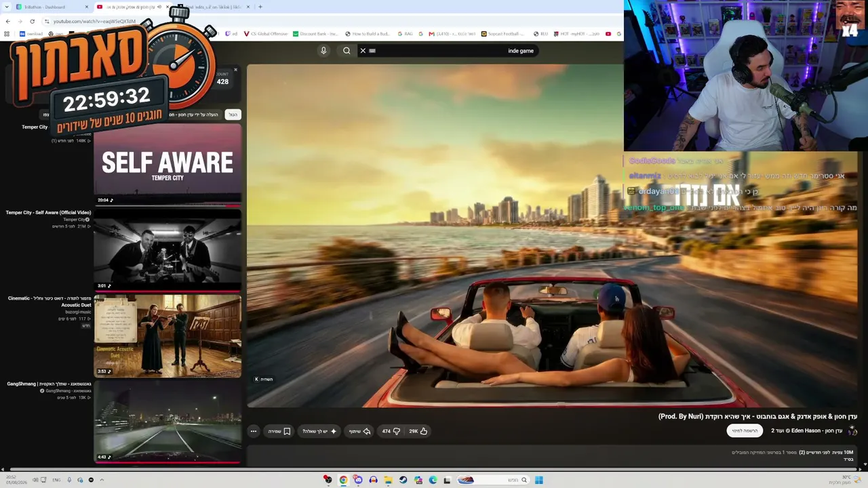
Task: Like the video with 29K likes
Action: pos(418,431)
